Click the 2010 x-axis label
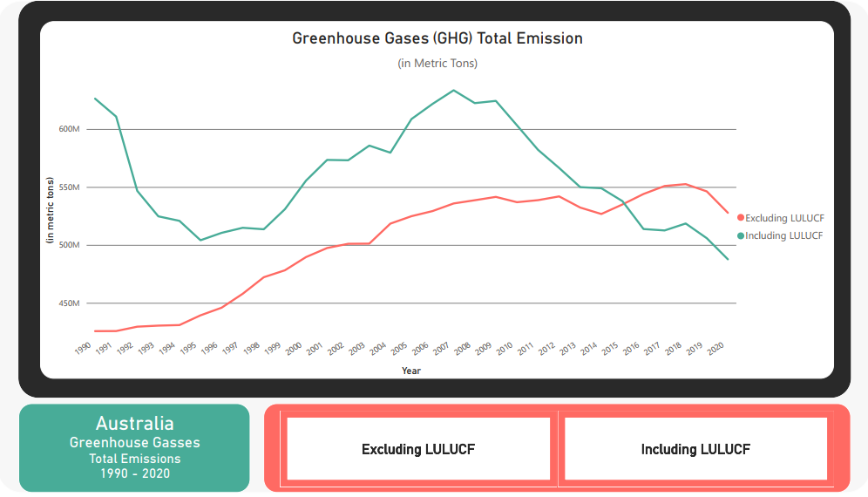Viewport: 868px width, 497px height. point(505,348)
